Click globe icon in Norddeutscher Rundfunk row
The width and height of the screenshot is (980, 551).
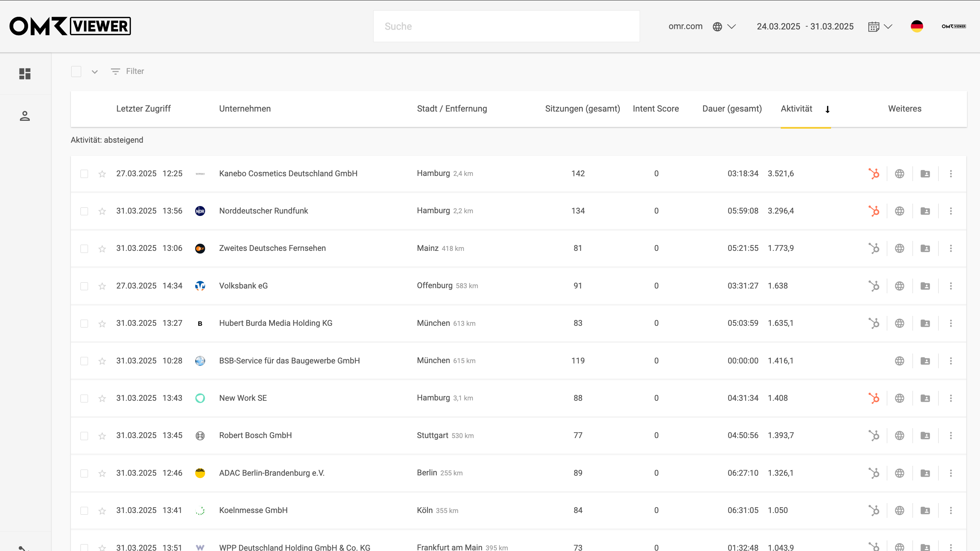(899, 211)
